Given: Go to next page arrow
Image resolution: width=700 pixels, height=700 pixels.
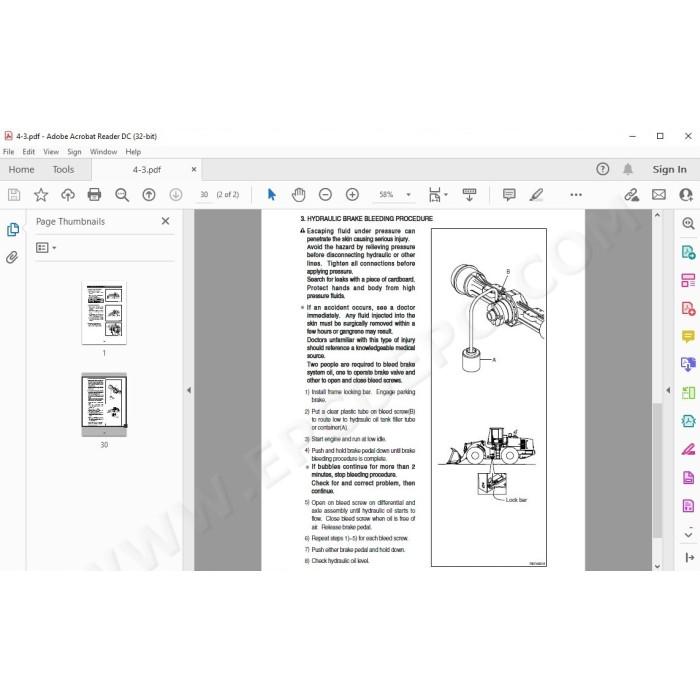Looking at the screenshot, I should [x=176, y=195].
